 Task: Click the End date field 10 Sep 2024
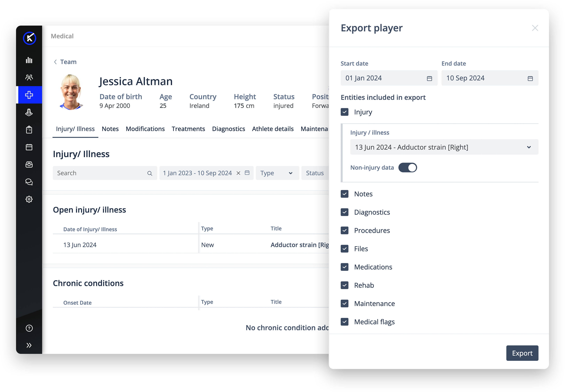click(x=490, y=78)
